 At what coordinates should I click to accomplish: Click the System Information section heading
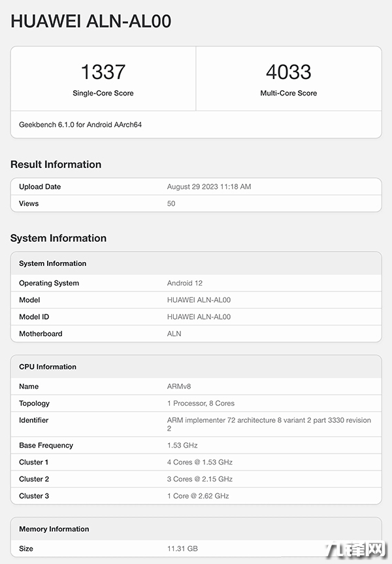[58, 239]
